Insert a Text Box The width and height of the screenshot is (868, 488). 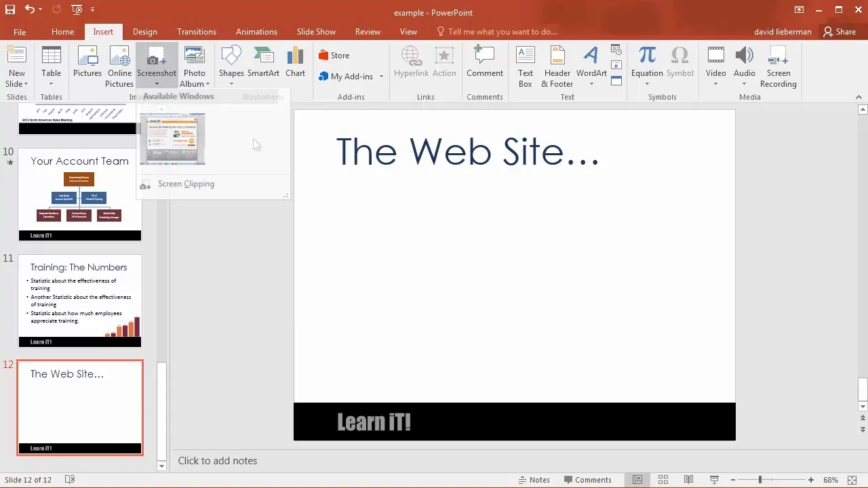526,66
